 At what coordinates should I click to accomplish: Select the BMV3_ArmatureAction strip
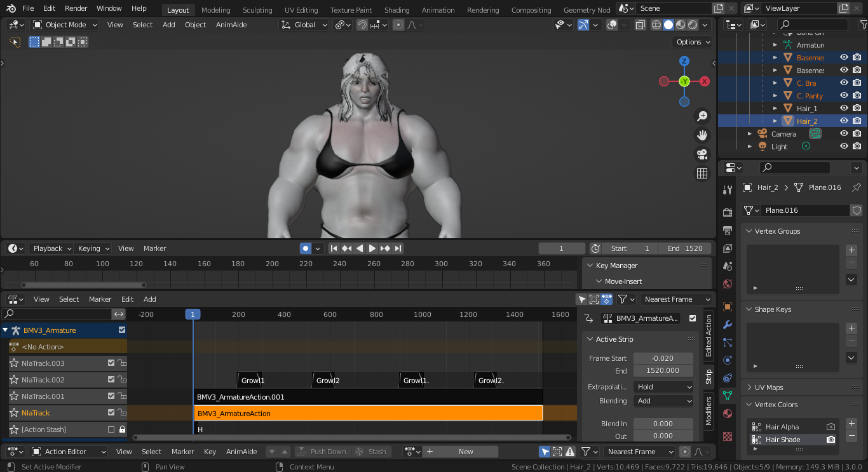pos(369,412)
